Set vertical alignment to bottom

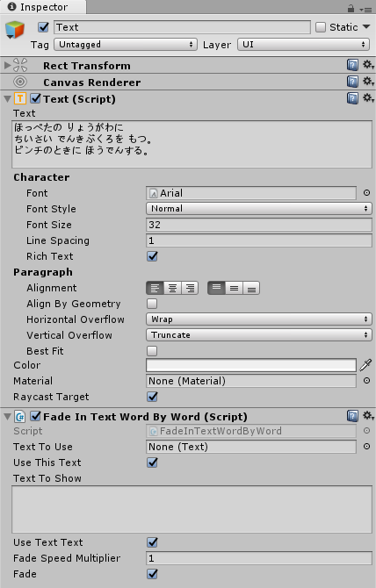(251, 288)
